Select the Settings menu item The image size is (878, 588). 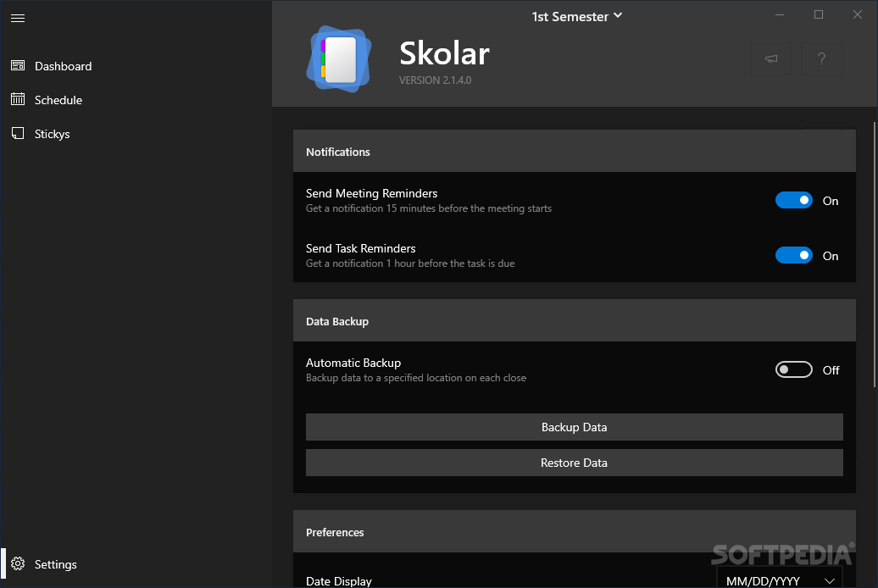click(136, 564)
